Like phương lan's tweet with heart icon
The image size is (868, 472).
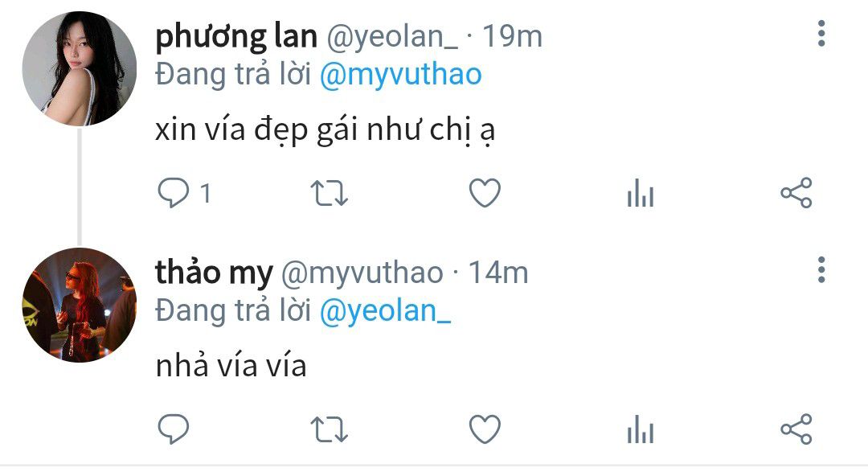coord(485,193)
